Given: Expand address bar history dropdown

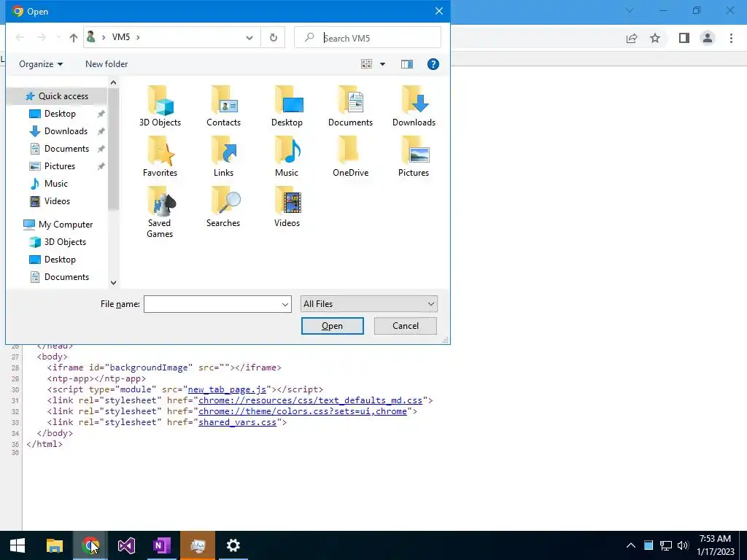Looking at the screenshot, I should [x=249, y=38].
